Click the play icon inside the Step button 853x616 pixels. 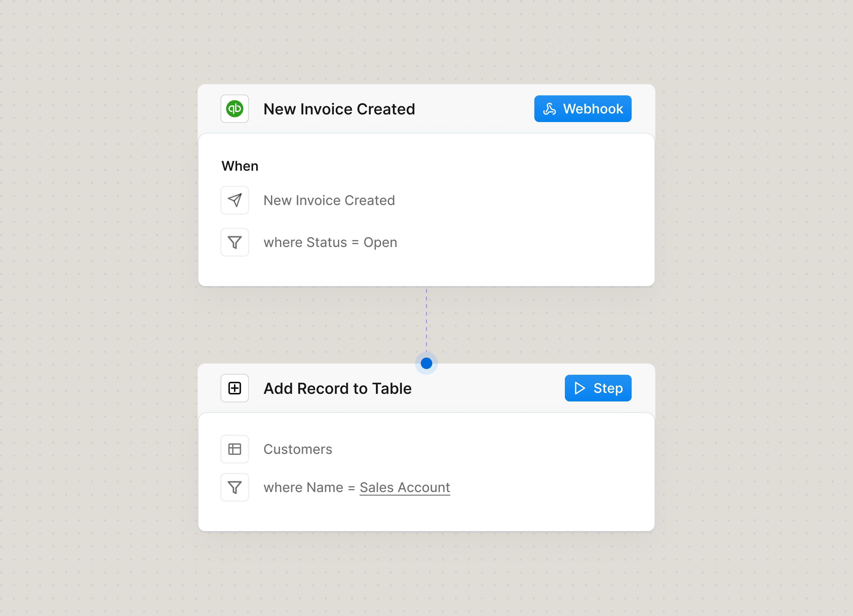point(580,388)
